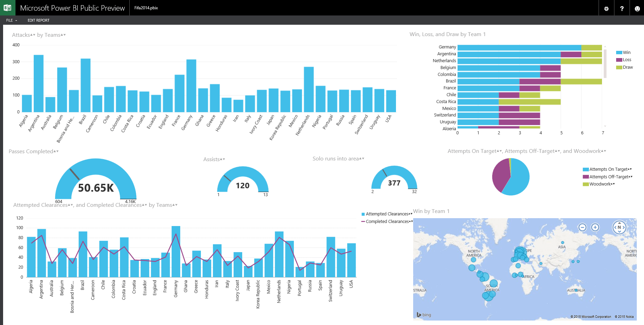The height and width of the screenshot is (325, 644).
Task: Click the Attempts On Target legend swatch
Action: pos(586,169)
